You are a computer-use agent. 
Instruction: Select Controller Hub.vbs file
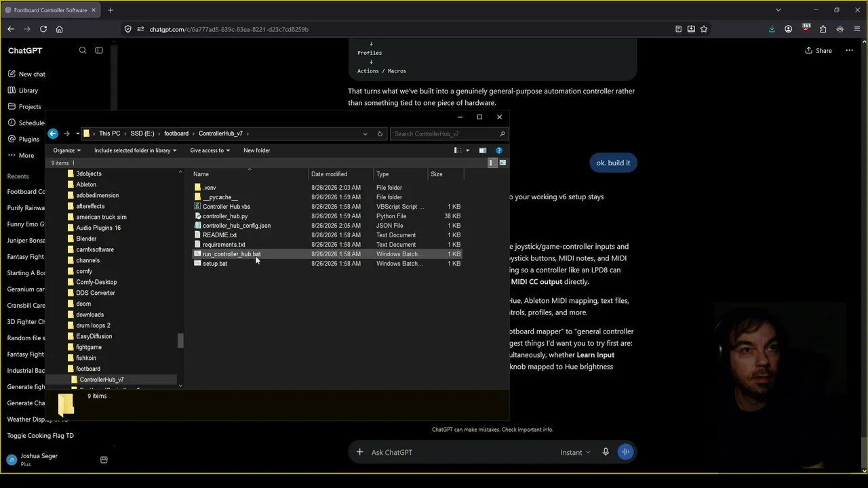[x=226, y=207]
